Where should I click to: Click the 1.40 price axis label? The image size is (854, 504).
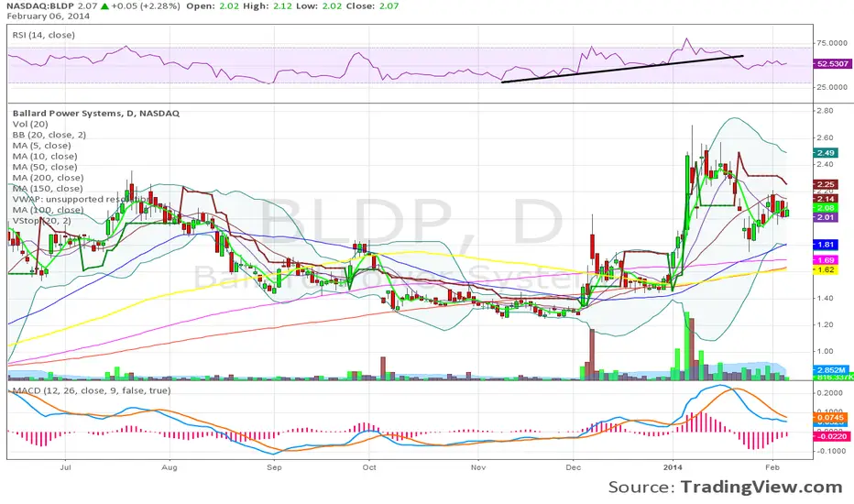[826, 298]
